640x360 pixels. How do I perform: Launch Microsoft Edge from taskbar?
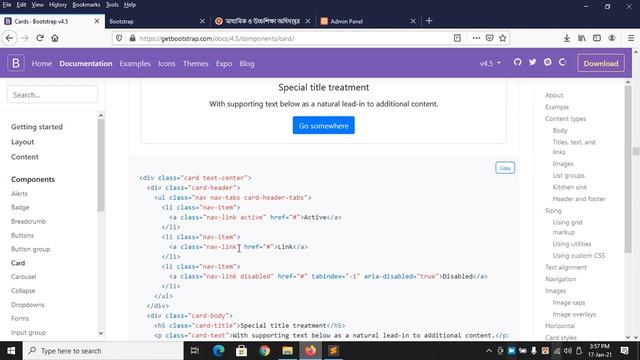pos(218,351)
